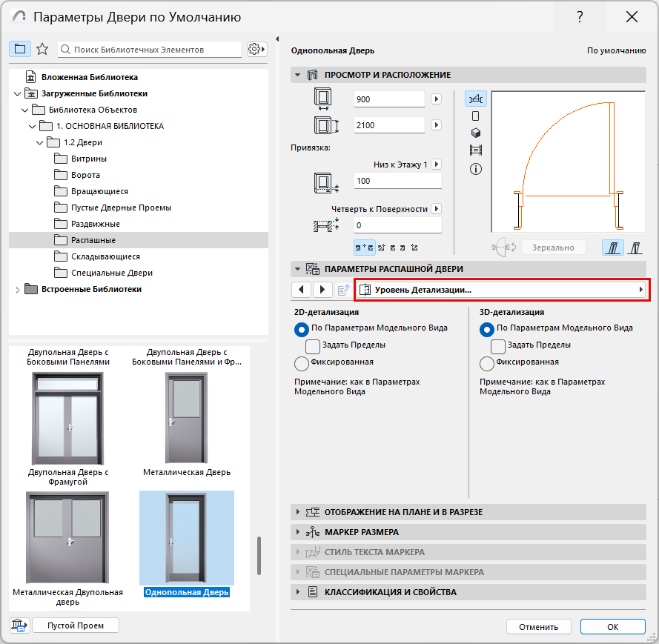Select the second reveal anchor icon
The image size is (659, 644).
pos(382,248)
